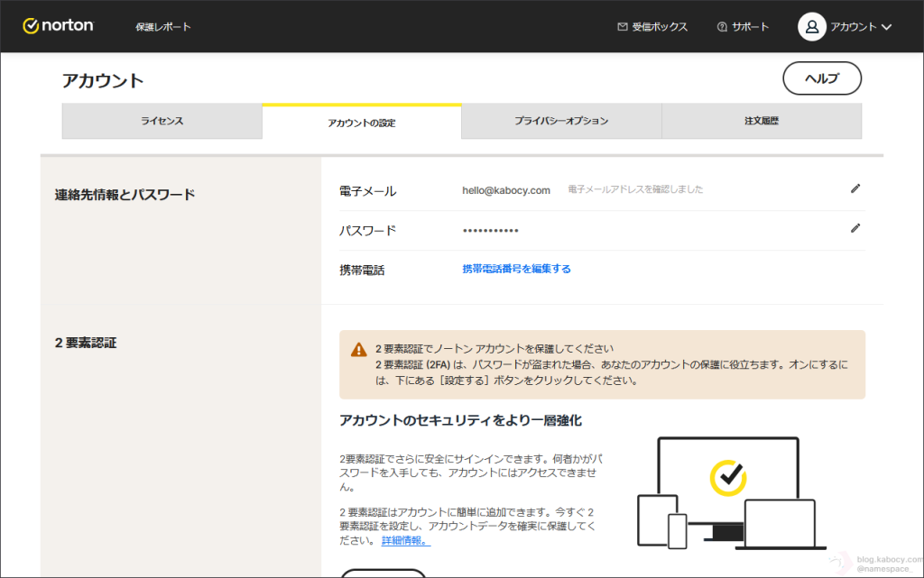Click the サポート question mark icon

(722, 27)
